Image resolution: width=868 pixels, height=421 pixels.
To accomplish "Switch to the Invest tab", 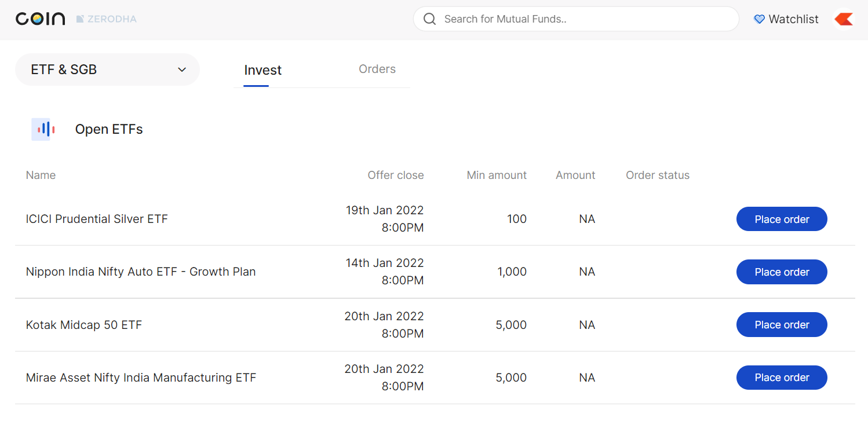I will (262, 70).
